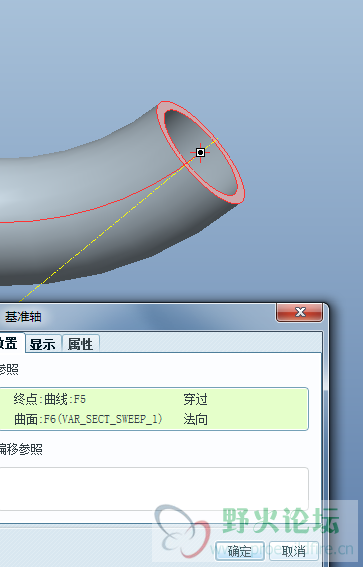The height and width of the screenshot is (567, 363).
Task: Click the 穿过 constraint value
Action: point(195,400)
